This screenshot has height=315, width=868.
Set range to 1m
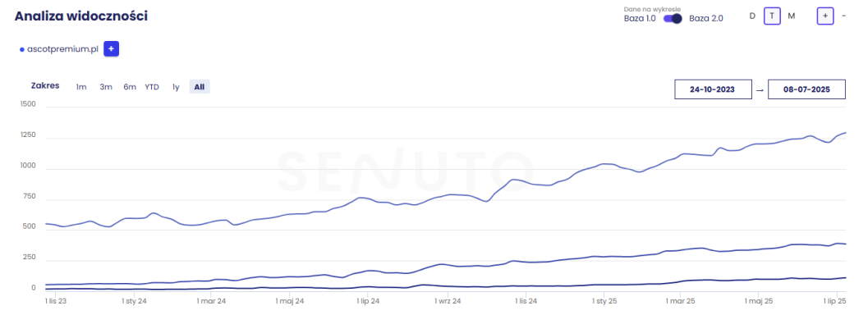pyautogui.click(x=81, y=87)
